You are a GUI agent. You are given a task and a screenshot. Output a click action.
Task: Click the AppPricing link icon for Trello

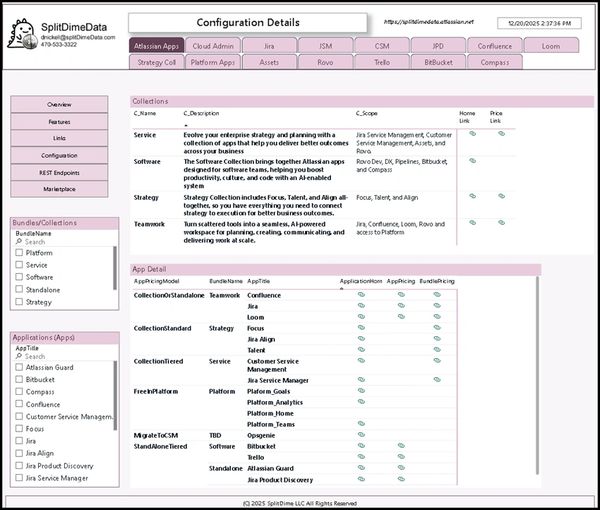(x=401, y=457)
